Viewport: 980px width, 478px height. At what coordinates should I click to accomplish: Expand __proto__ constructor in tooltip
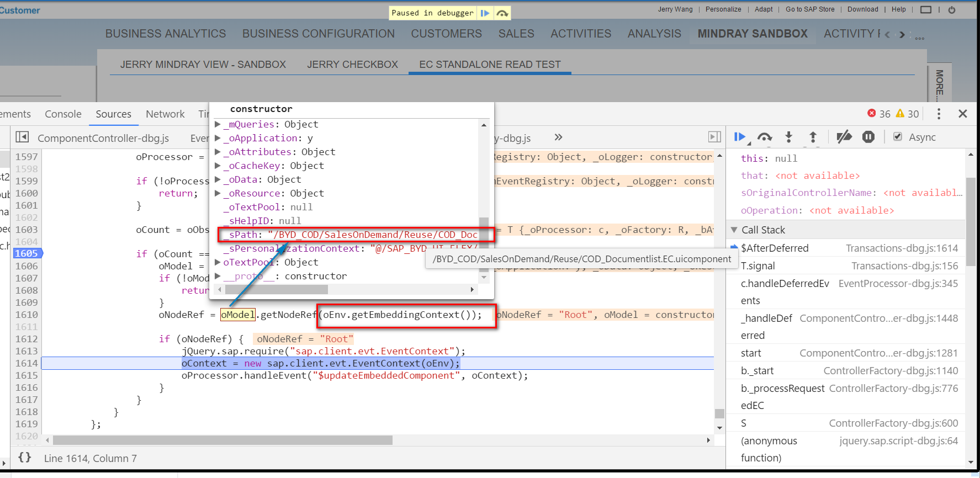tap(218, 276)
